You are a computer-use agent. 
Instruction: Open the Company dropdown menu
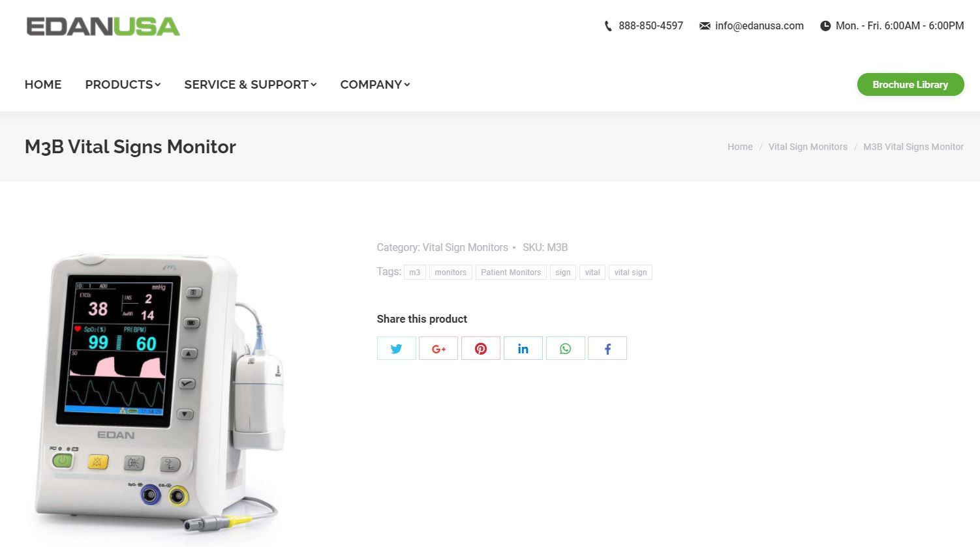[x=375, y=85]
